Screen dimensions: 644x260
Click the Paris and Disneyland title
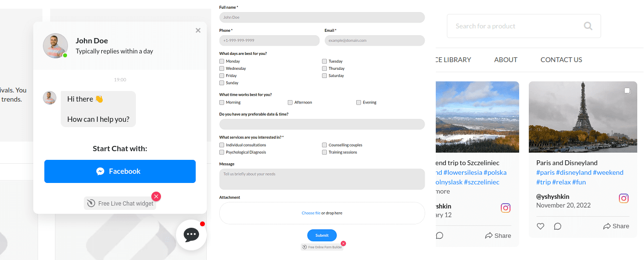click(x=567, y=163)
